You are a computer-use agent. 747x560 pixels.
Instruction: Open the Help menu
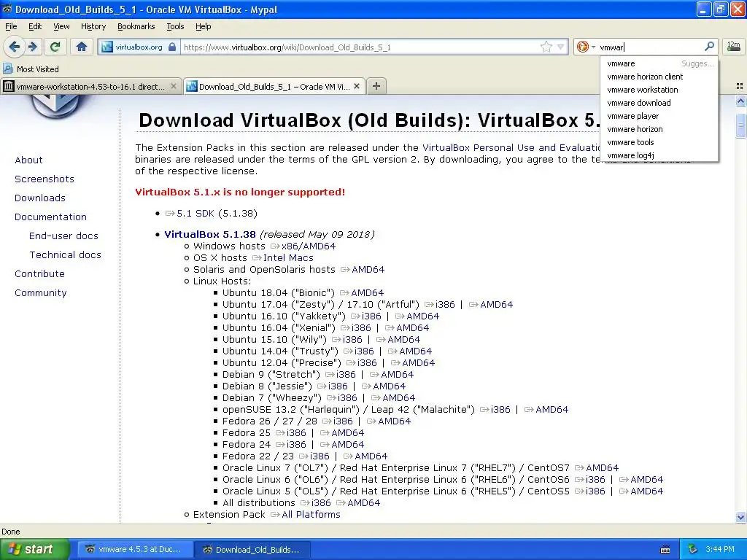[203, 26]
